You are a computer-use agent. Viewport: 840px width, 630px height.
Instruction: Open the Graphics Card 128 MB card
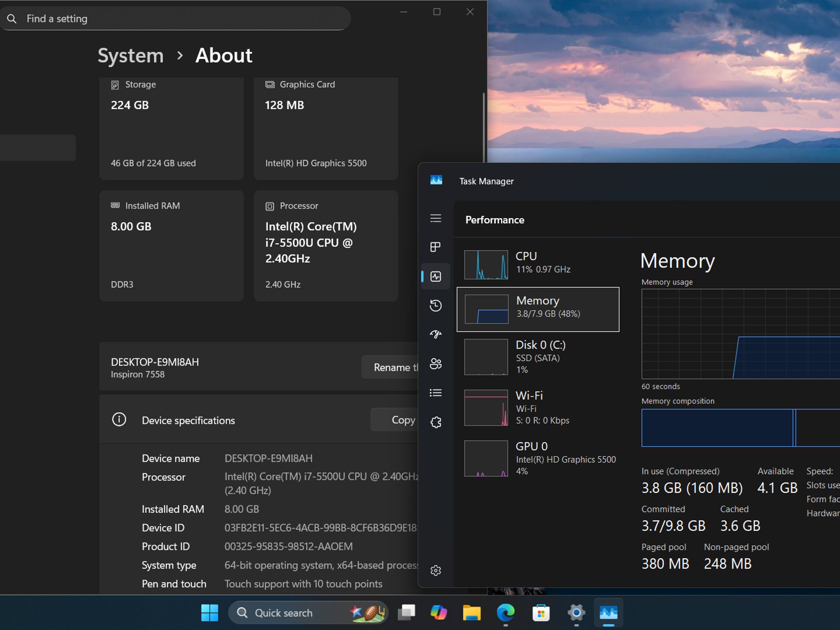pos(326,128)
